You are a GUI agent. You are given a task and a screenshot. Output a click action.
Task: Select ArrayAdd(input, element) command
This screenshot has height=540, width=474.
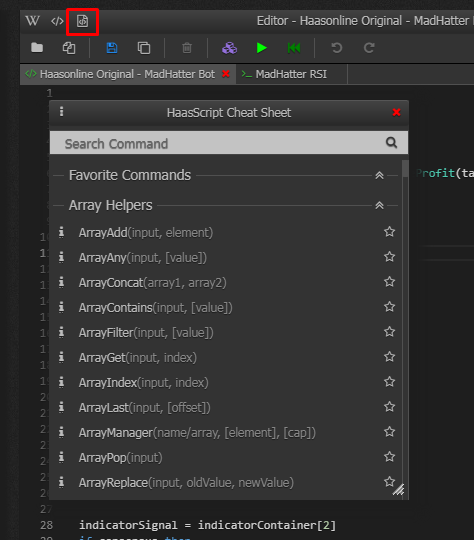(x=146, y=233)
